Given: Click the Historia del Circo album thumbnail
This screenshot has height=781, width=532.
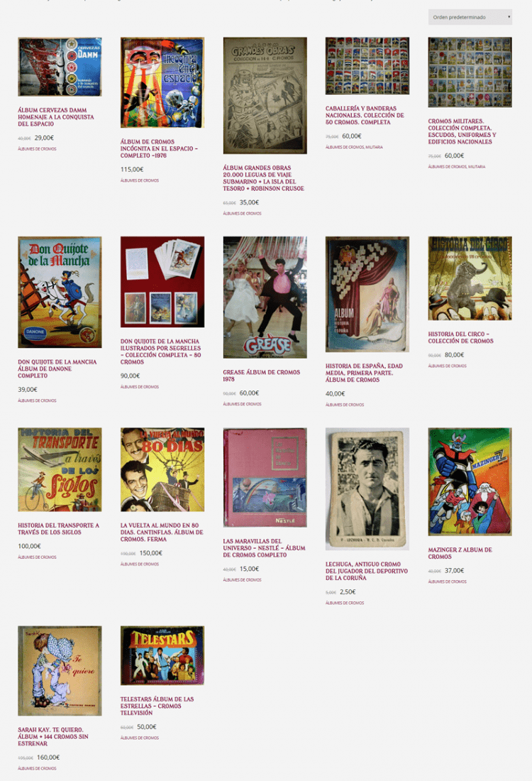Looking at the screenshot, I should (x=470, y=278).
